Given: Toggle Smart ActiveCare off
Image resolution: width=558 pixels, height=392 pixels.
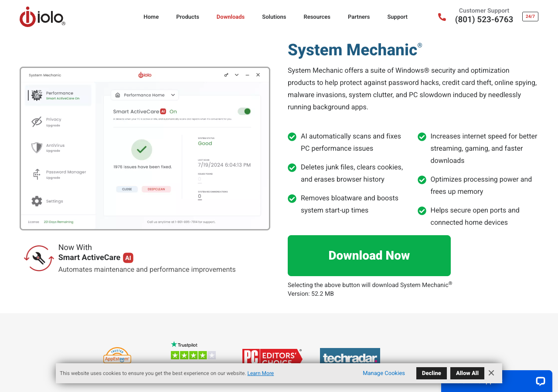Looking at the screenshot, I should click(244, 111).
